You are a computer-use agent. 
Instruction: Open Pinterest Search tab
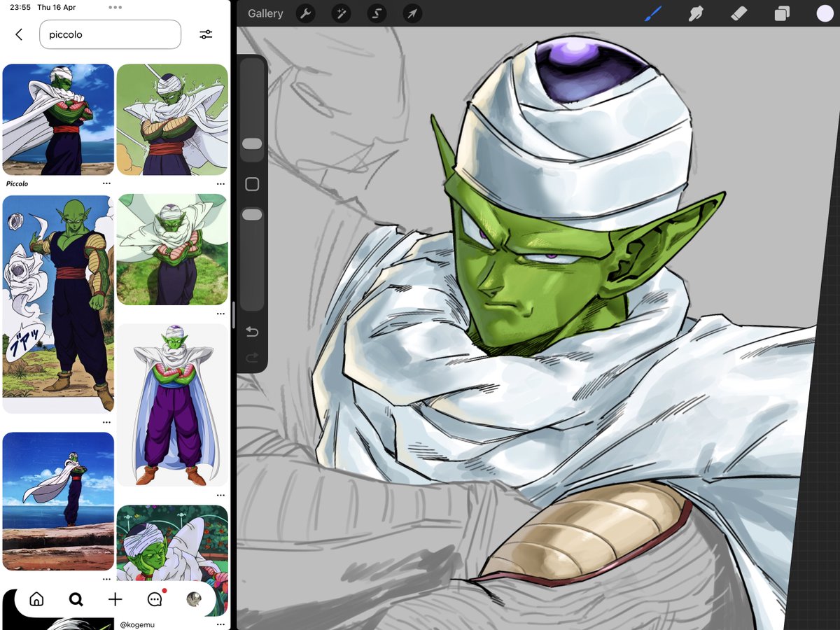click(x=76, y=599)
